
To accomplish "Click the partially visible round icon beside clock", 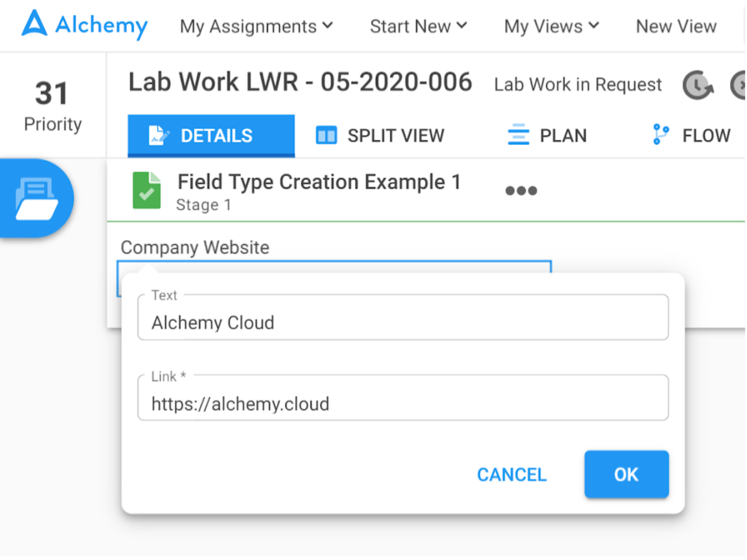I will 738,86.
